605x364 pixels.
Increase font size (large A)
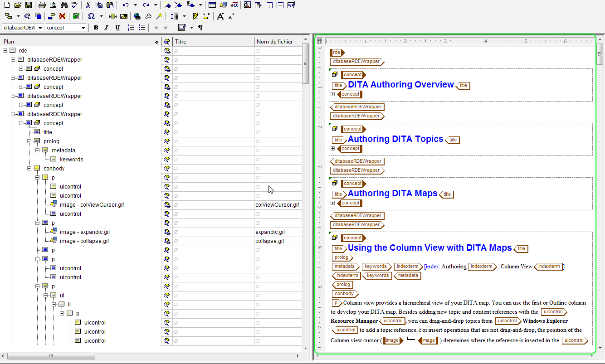pyautogui.click(x=220, y=16)
